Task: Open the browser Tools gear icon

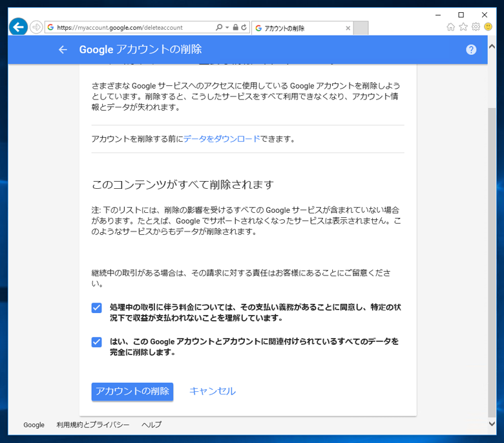Action: [476, 27]
